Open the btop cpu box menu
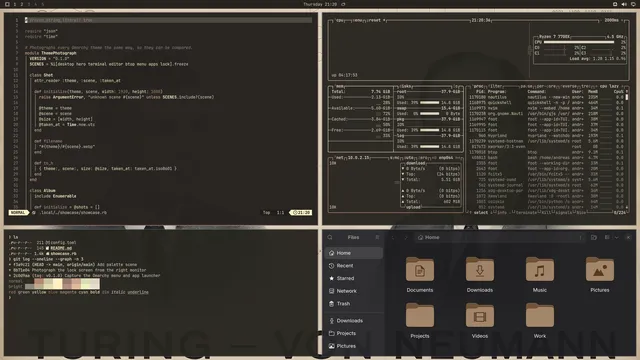Image resolution: width=640 pixels, height=360 pixels. tap(339, 20)
